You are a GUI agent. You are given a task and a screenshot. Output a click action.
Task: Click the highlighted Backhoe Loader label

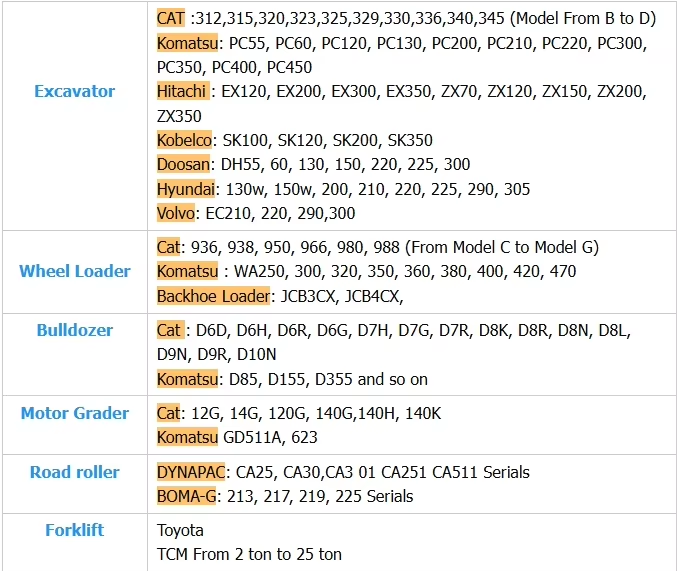(213, 296)
